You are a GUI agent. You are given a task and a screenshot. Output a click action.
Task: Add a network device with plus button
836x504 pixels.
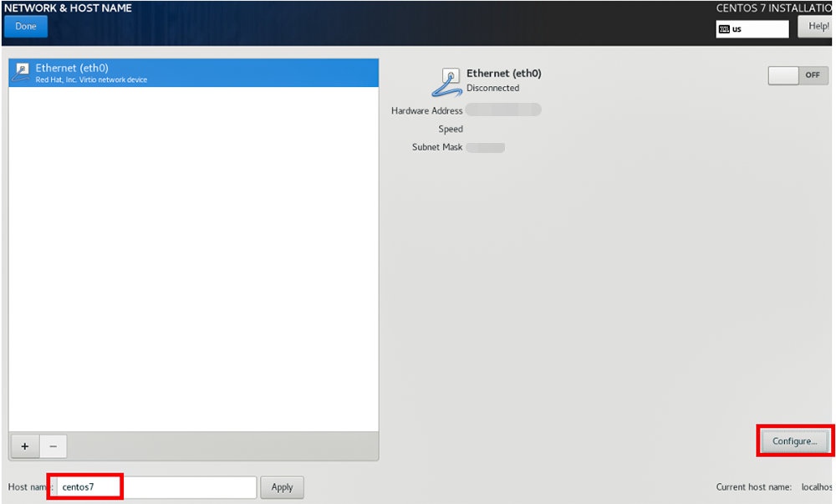tap(25, 446)
